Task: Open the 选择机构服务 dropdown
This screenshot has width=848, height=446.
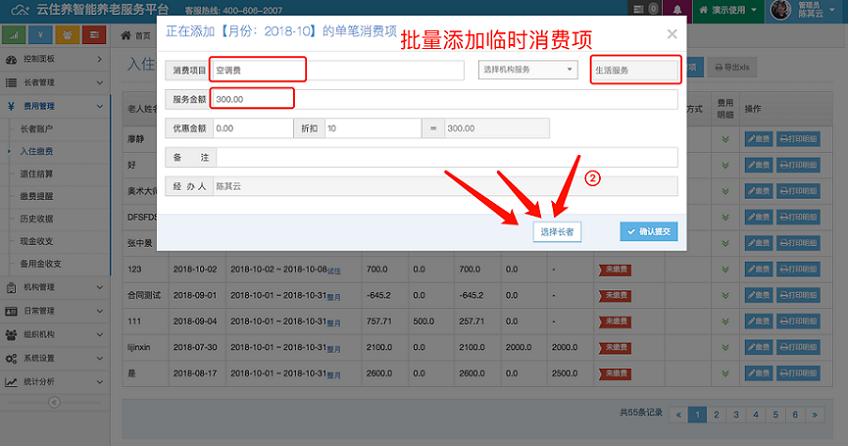Action: point(529,70)
